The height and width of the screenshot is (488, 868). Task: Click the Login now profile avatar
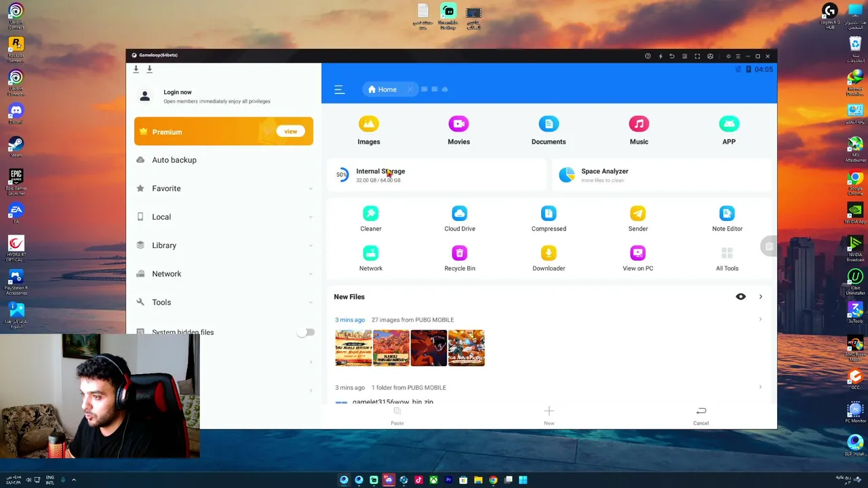[x=144, y=96]
